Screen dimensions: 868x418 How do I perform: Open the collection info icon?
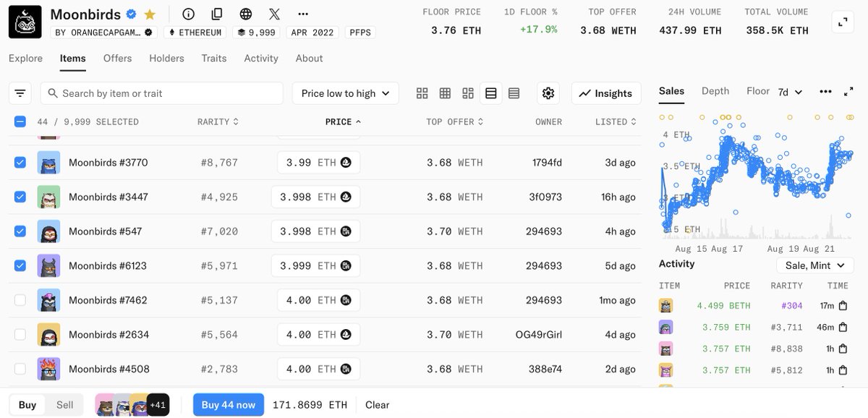pyautogui.click(x=189, y=14)
